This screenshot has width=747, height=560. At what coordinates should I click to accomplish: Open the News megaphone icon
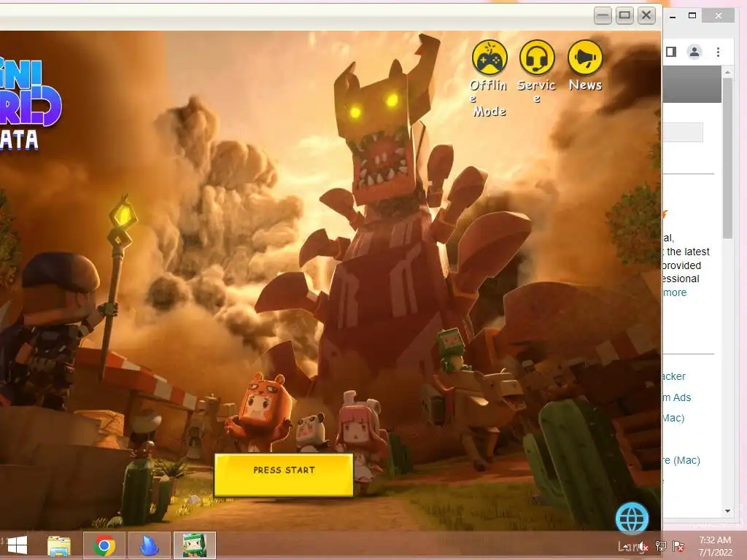[586, 58]
